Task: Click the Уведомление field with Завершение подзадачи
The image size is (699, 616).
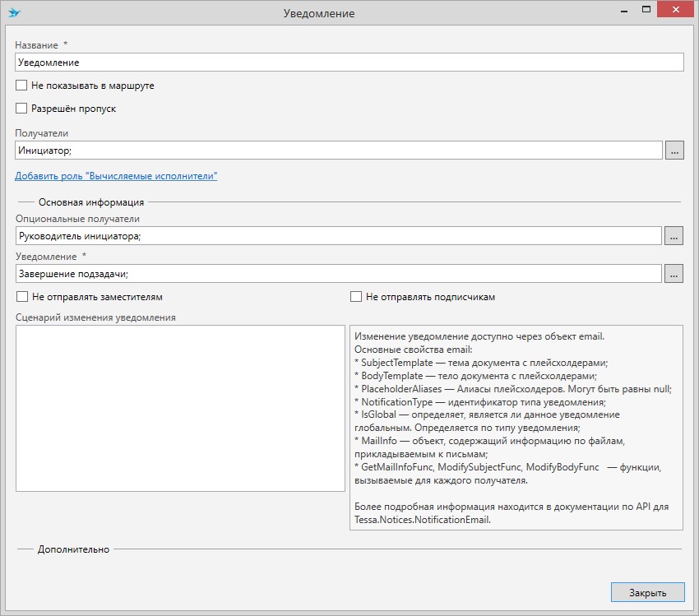Action: tap(338, 274)
